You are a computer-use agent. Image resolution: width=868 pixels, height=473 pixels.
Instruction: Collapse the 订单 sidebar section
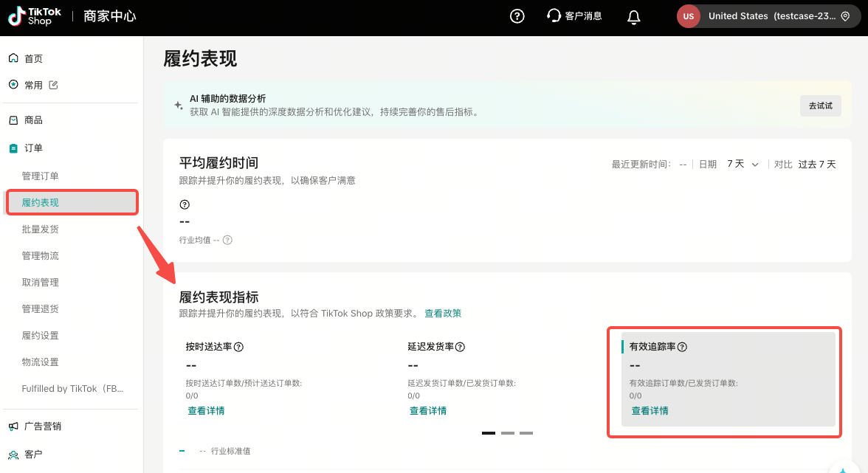pyautogui.click(x=33, y=148)
